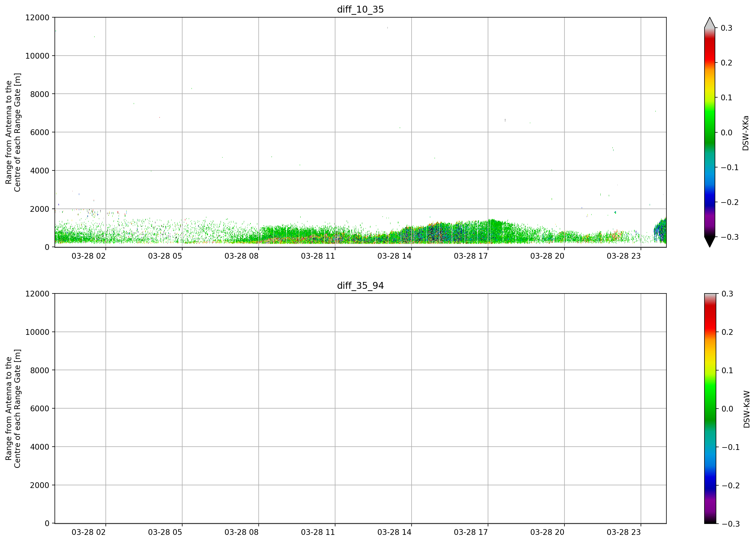Click the 03-28 14 tick under diff_10_35
This screenshot has height=542, width=756.
click(394, 256)
